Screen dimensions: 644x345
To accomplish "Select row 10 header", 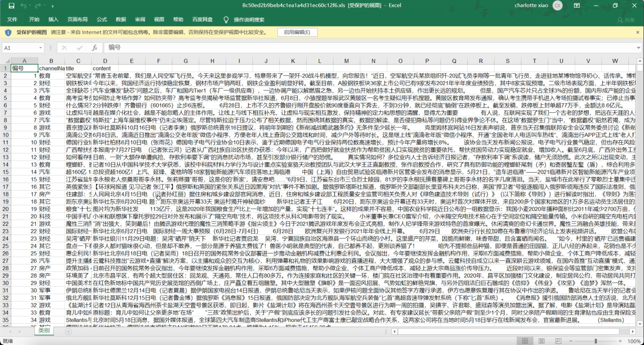I will 5,135.
